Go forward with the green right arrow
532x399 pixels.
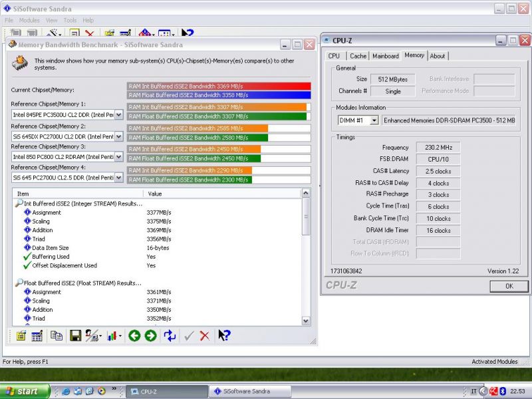tap(151, 336)
